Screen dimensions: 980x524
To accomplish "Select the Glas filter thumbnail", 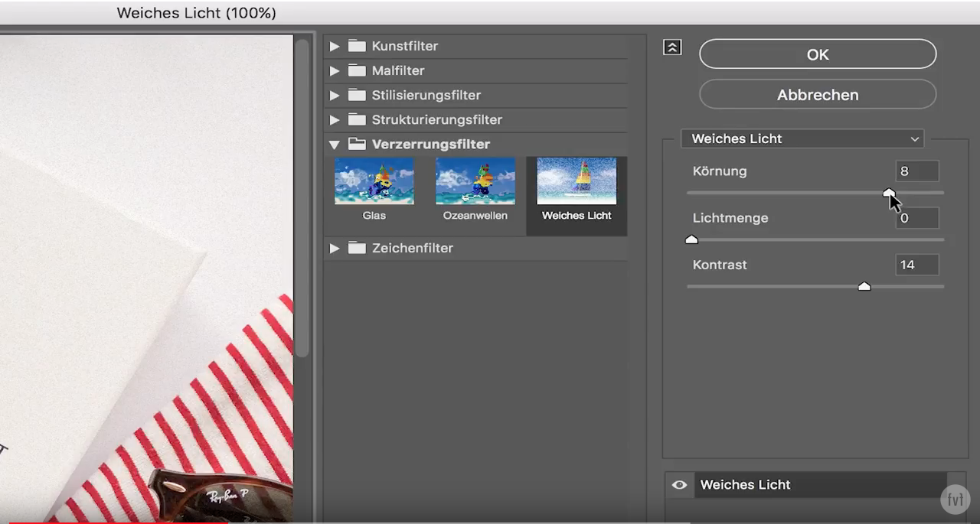I will 374,181.
